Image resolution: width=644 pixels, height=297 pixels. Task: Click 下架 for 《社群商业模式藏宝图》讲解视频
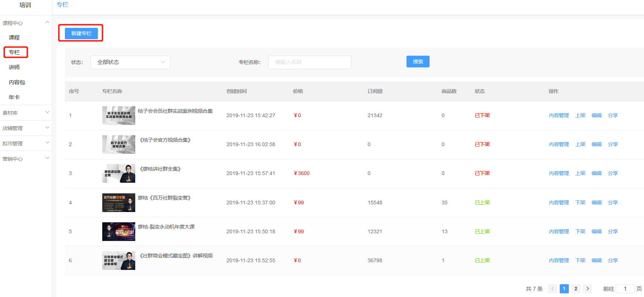[580, 260]
